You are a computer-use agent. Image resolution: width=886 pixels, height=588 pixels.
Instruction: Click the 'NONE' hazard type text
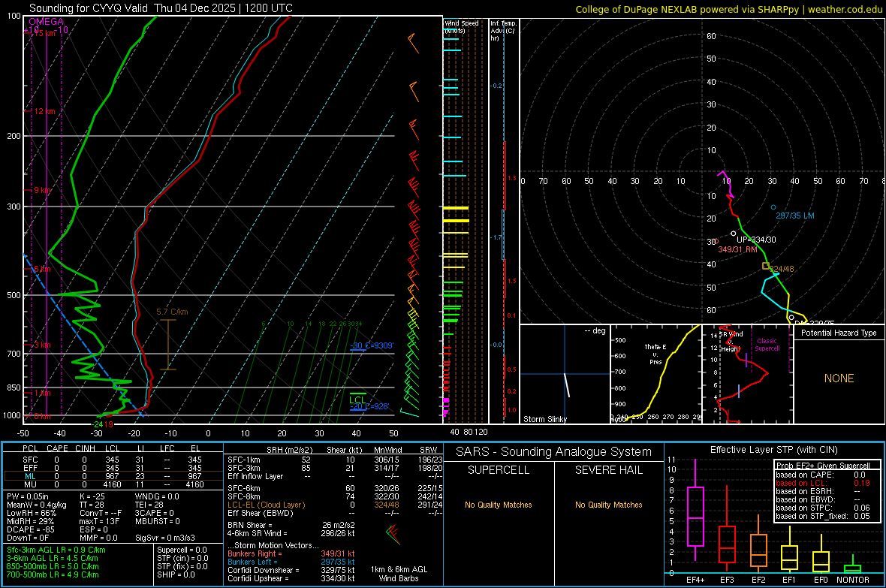[839, 378]
